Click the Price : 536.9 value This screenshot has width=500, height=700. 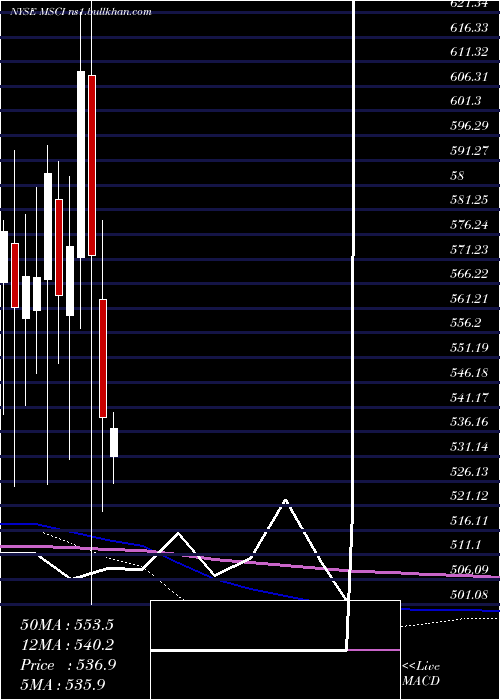pos(68,665)
